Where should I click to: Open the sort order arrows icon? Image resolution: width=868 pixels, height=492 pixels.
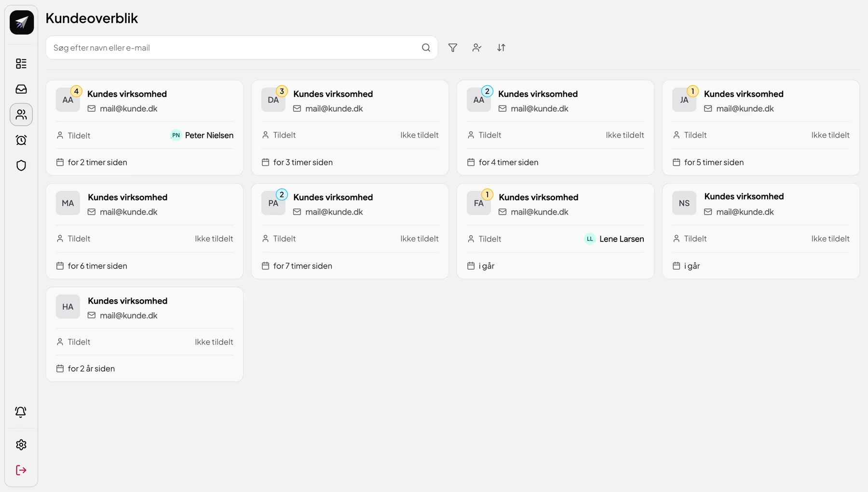(502, 48)
